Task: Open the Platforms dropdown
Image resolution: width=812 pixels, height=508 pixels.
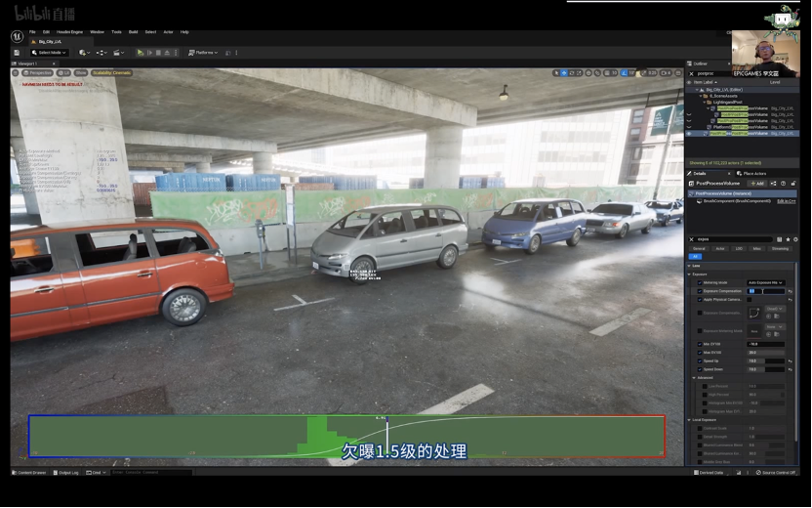Action: (x=203, y=53)
